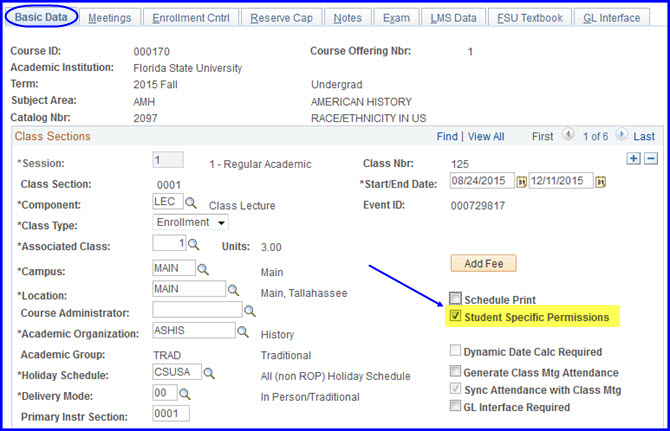This screenshot has height=431, width=670.
Task: Click the Campus field containing MAIN
Action: [x=174, y=268]
